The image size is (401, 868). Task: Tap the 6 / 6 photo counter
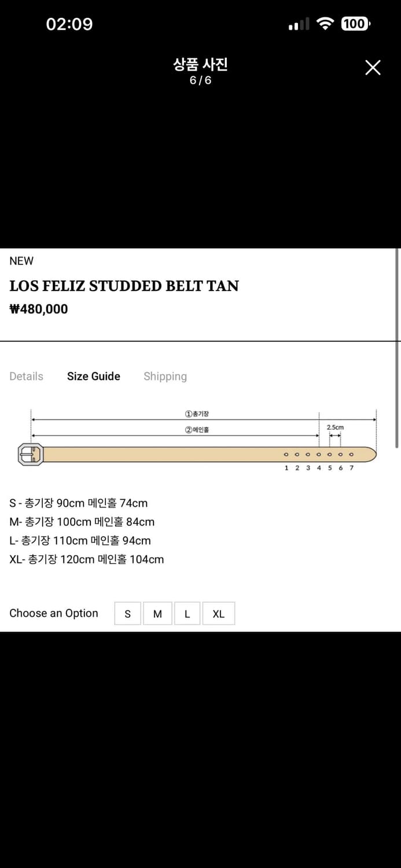(200, 80)
